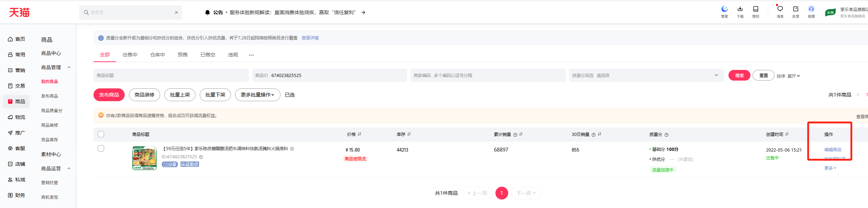Click the 认证卖点 badge
This screenshot has width=868, height=208.
tap(190, 164)
